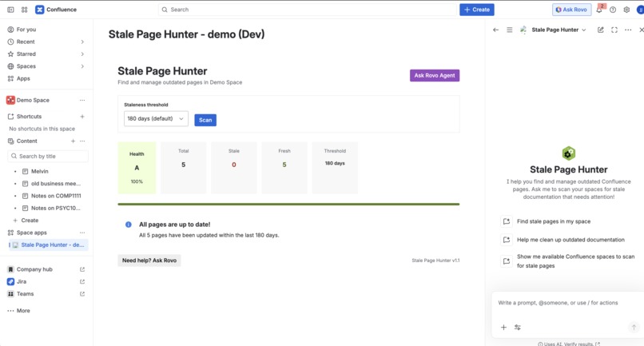Add an attachment with the plus icon
This screenshot has height=346, width=644.
pos(503,327)
